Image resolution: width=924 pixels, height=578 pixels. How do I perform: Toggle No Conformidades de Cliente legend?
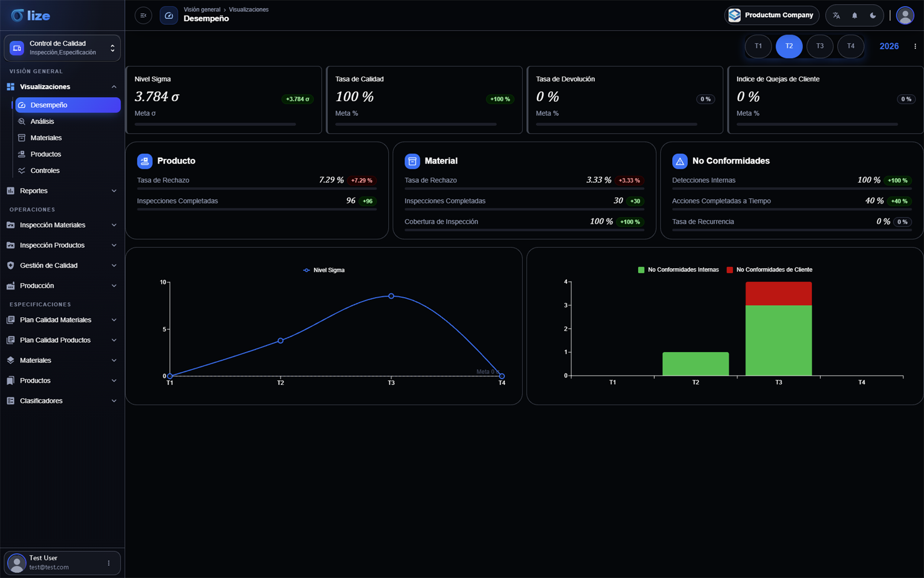tap(769, 270)
